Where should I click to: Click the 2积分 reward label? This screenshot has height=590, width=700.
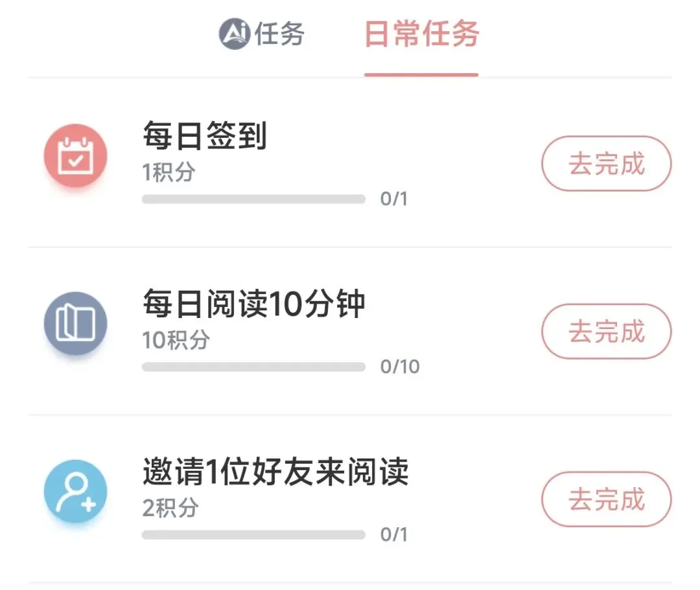pos(170,508)
